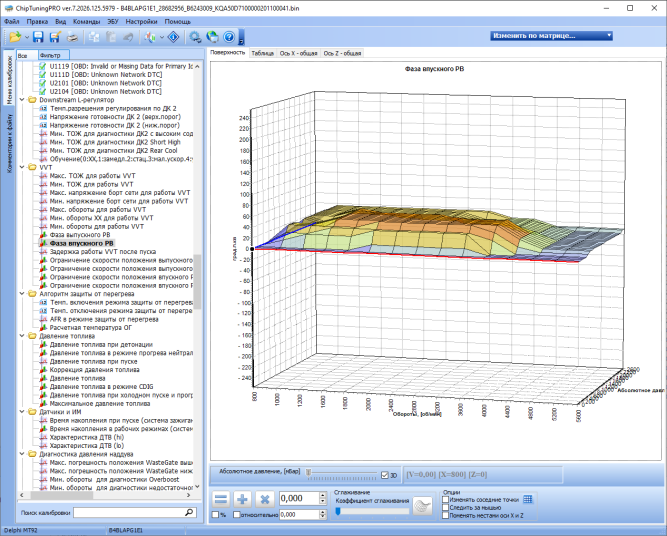Viewport: 667px width, 536px height.
Task: Click the icon of 'Темп.разрешения регулирования по ДК 2'
Action: point(43,108)
